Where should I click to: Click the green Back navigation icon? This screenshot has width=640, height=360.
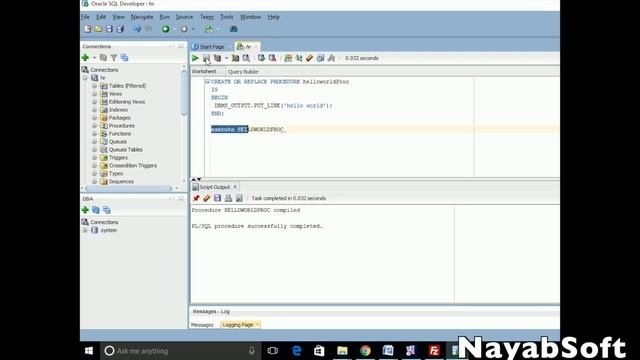[x=165, y=29]
